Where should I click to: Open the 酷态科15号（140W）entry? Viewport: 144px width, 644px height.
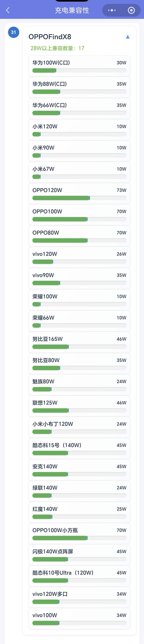coord(79,448)
